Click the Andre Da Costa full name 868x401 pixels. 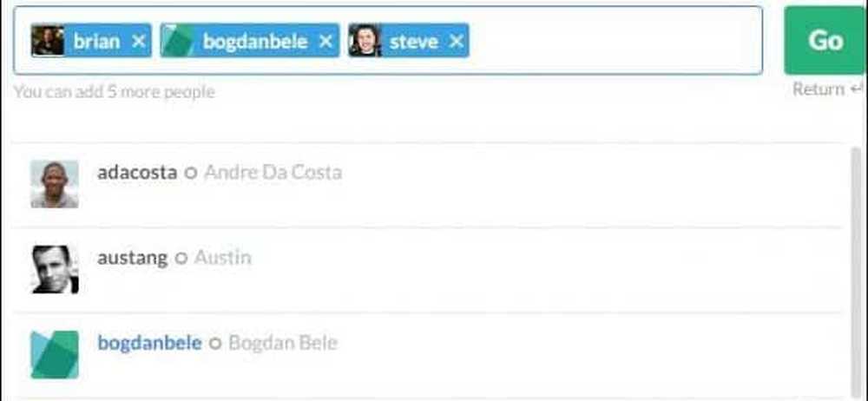coord(273,172)
